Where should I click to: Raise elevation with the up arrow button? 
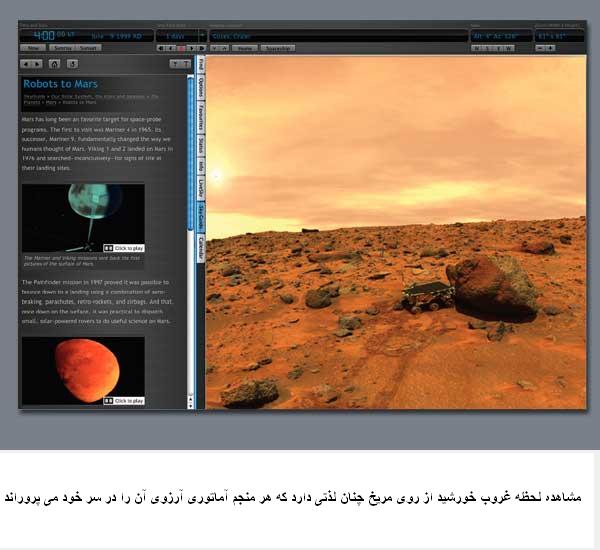point(225,48)
